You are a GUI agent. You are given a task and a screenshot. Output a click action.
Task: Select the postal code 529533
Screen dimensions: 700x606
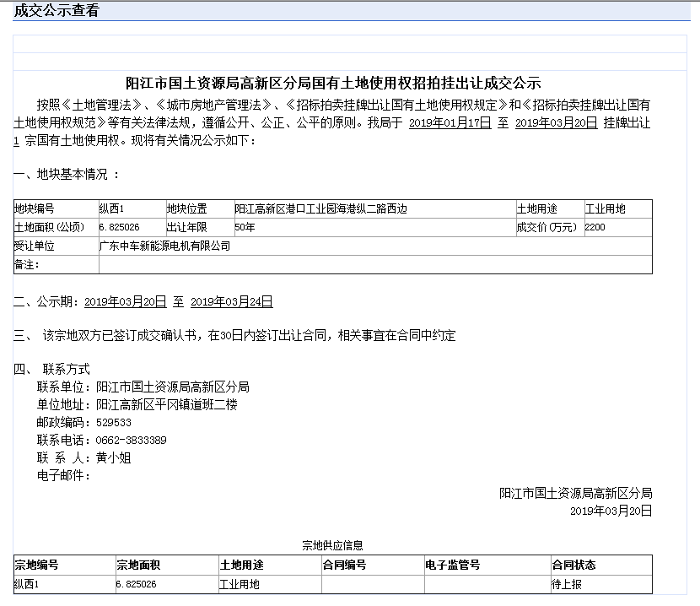pos(113,422)
